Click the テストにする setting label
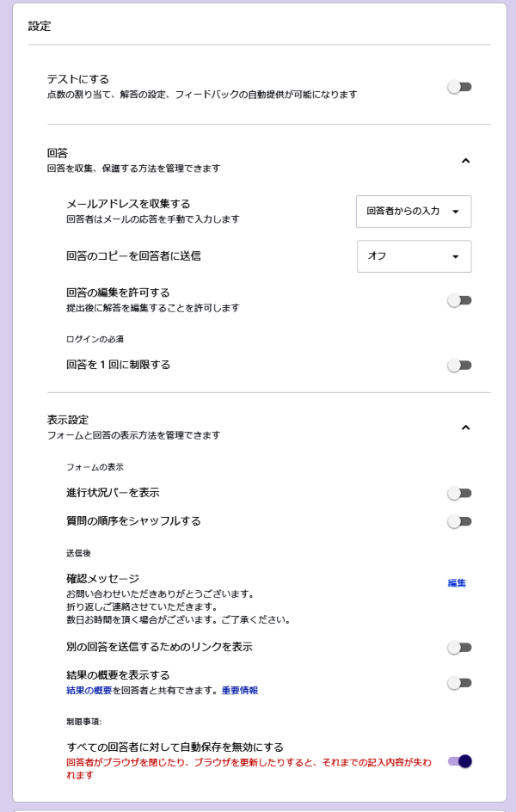Screen dimensions: 516x812 click(78, 79)
